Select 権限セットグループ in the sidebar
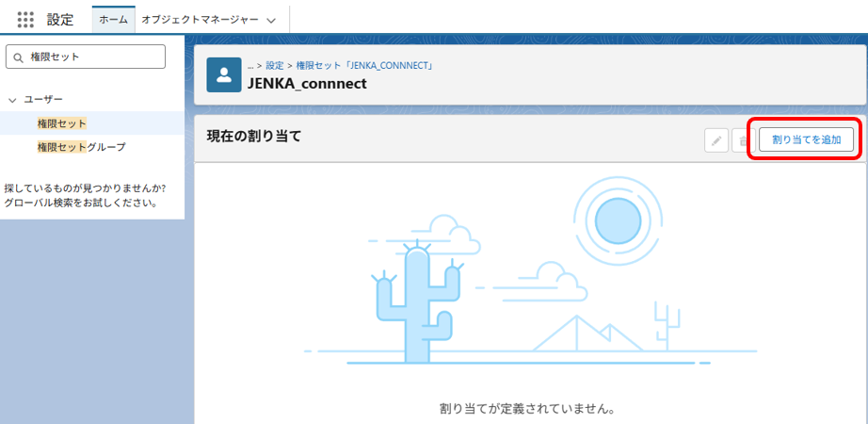The image size is (868, 424). point(81,147)
